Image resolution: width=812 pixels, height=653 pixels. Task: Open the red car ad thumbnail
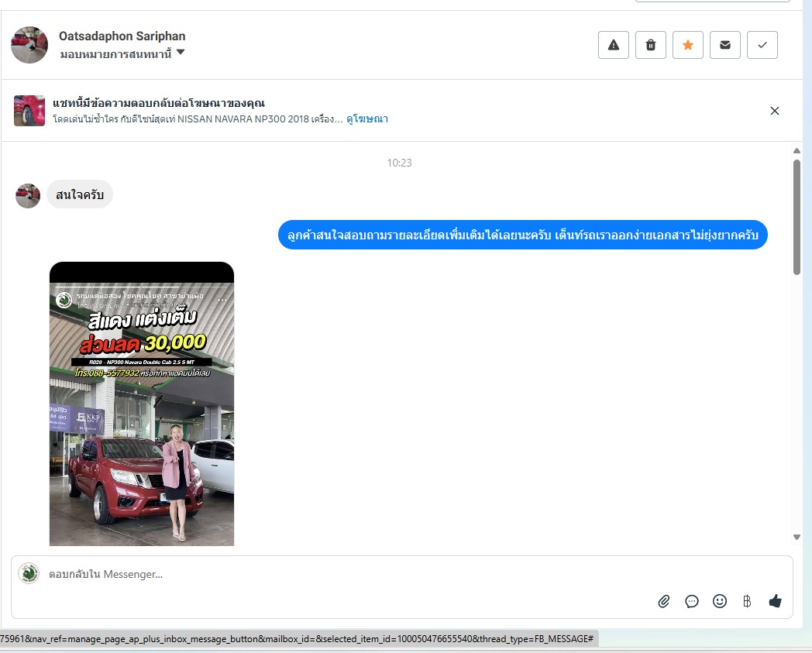point(29,111)
